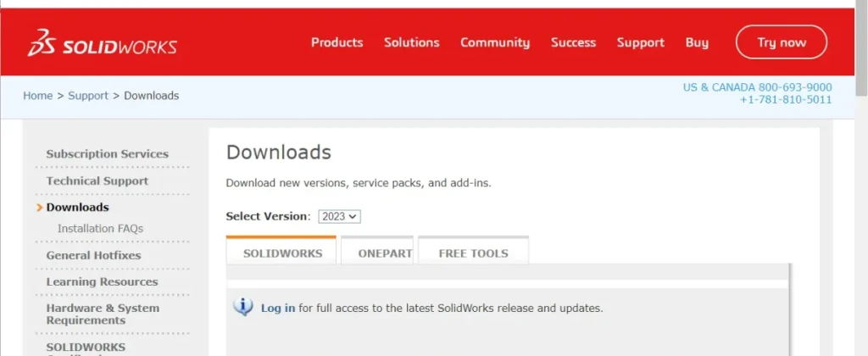Open the Solutions menu
Screen dimensions: 868x356
pos(412,42)
